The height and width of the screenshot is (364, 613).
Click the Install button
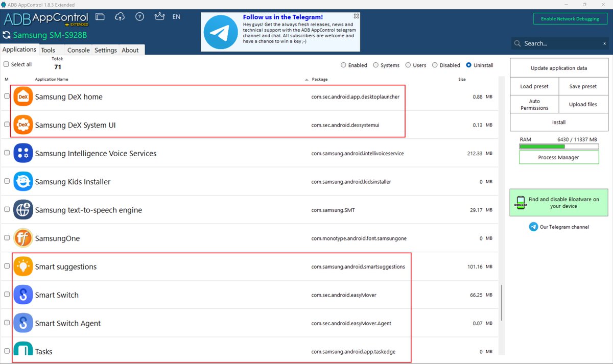click(x=559, y=122)
